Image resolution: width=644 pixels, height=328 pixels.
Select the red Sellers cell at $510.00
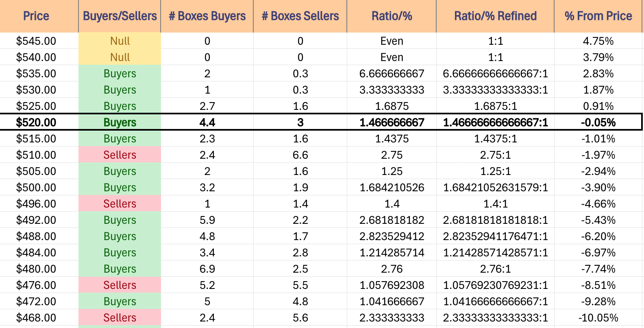click(x=120, y=155)
